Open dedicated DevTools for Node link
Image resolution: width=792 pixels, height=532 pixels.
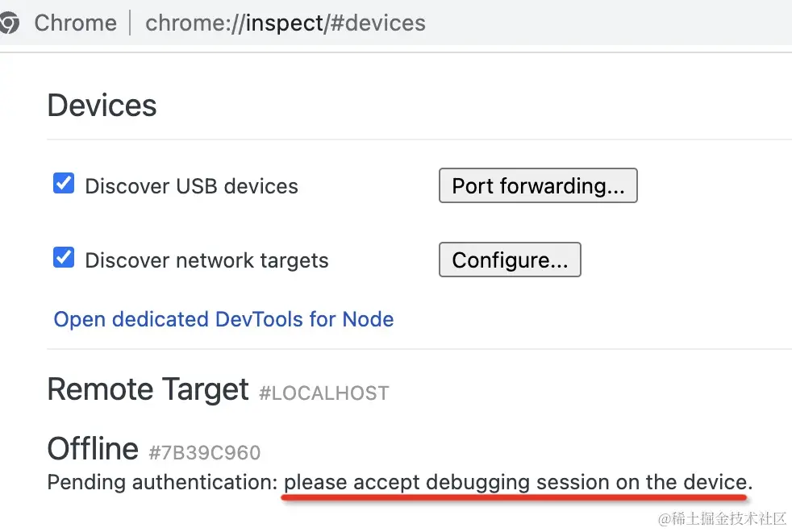223,319
